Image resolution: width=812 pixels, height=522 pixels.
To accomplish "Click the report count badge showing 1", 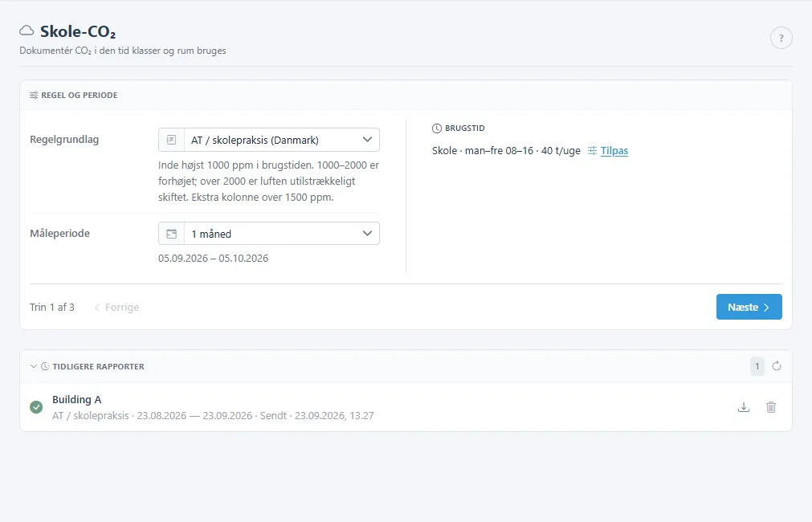I will [x=757, y=366].
